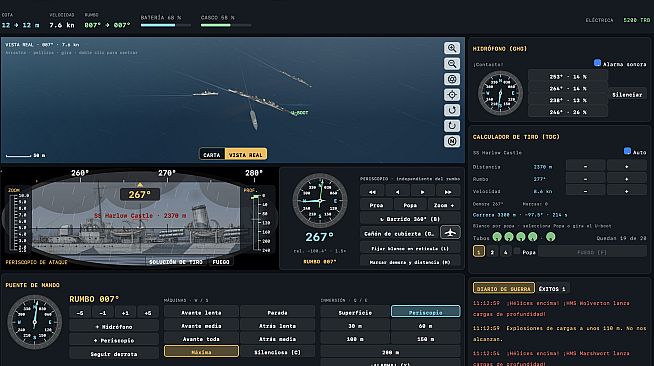
Task: Click fourth torpedo tube indicator
Action: click(x=533, y=237)
